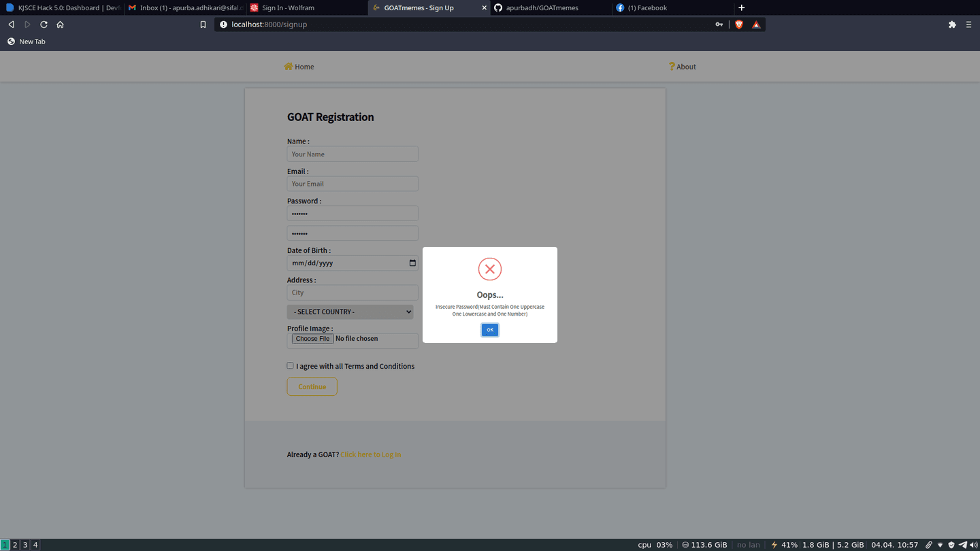Switch to workspace 3

point(25,545)
